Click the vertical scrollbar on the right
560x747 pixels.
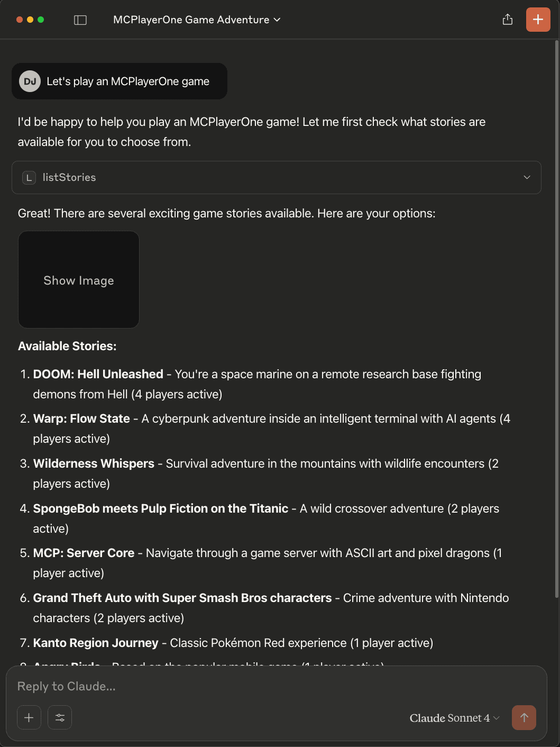point(556,317)
